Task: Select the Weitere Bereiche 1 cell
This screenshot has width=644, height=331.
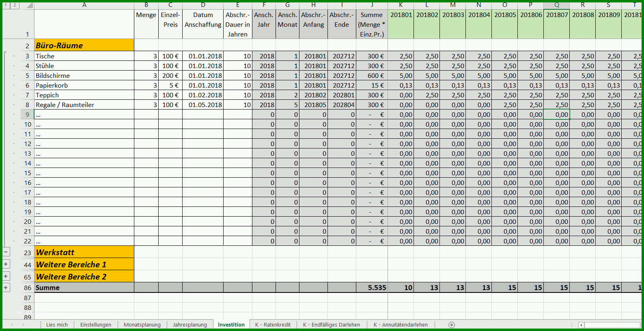Action: pos(84,264)
